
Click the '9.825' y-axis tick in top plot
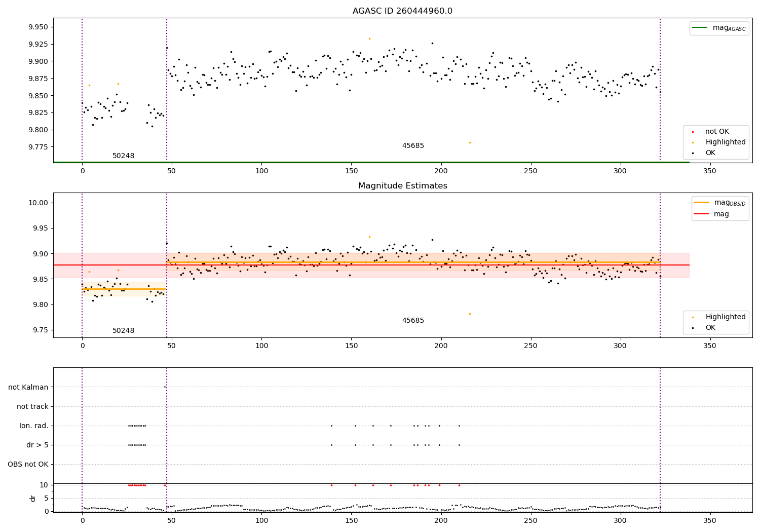tap(39, 113)
